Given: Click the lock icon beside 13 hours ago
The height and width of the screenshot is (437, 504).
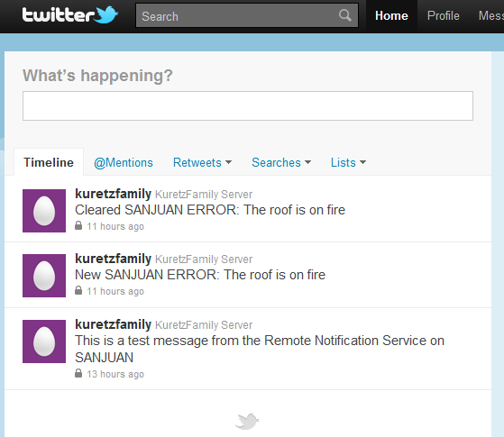Looking at the screenshot, I should tap(78, 373).
